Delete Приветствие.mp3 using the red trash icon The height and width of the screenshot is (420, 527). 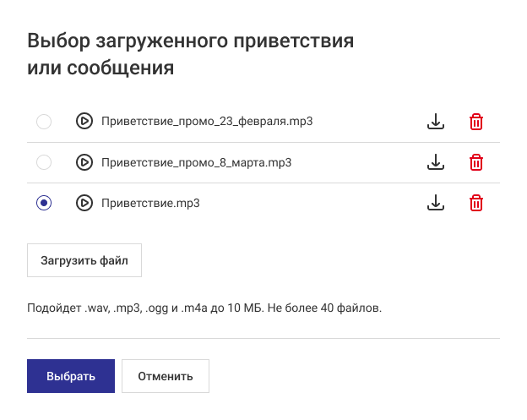(x=476, y=203)
